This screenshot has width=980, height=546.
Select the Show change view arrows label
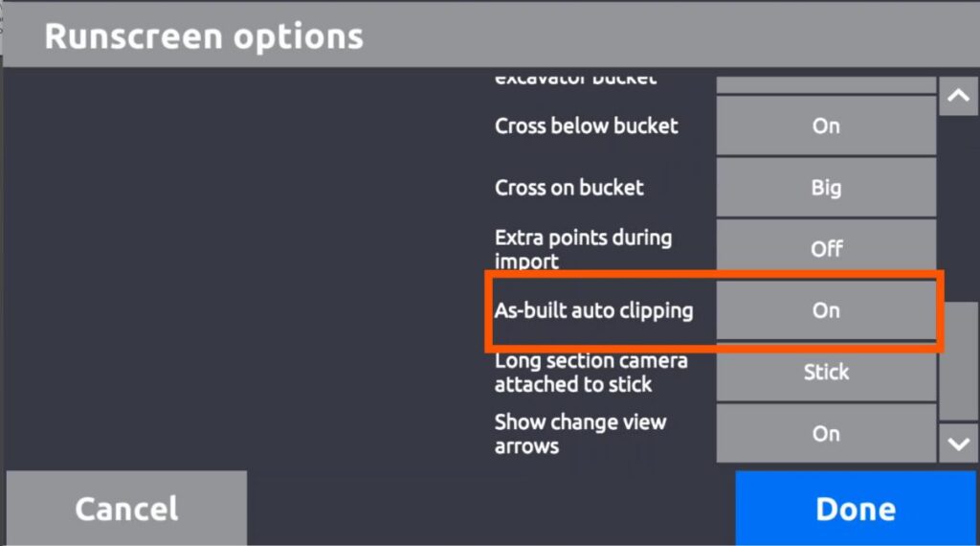coord(581,433)
